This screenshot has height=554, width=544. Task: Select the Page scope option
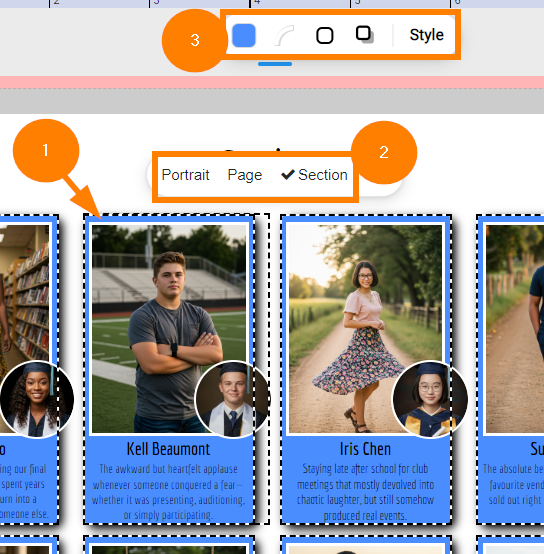[245, 175]
